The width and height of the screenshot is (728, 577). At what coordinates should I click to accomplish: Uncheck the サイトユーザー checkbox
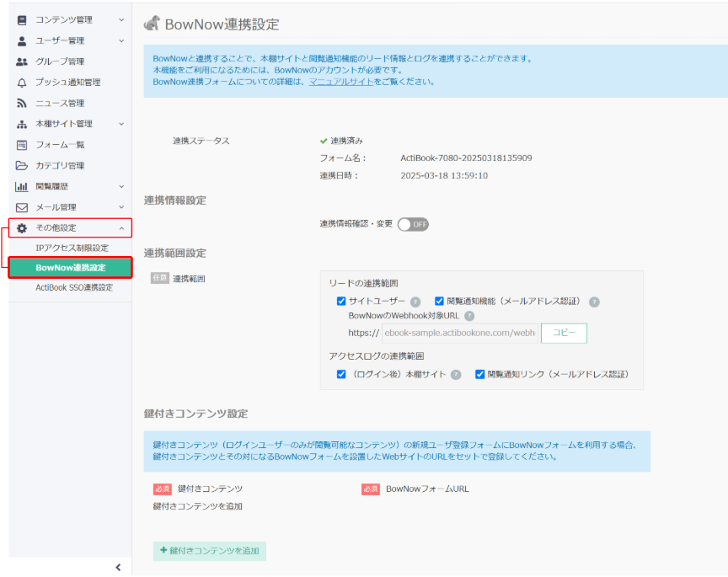click(341, 302)
